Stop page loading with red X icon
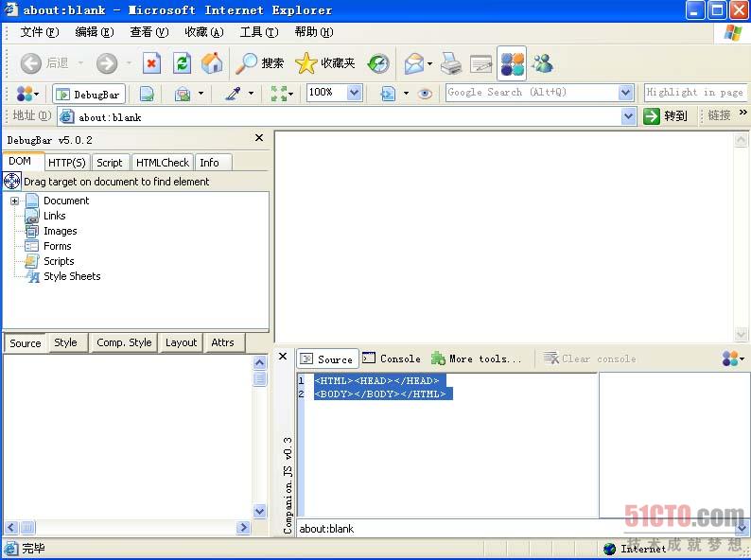This screenshot has width=751, height=560. [x=151, y=63]
